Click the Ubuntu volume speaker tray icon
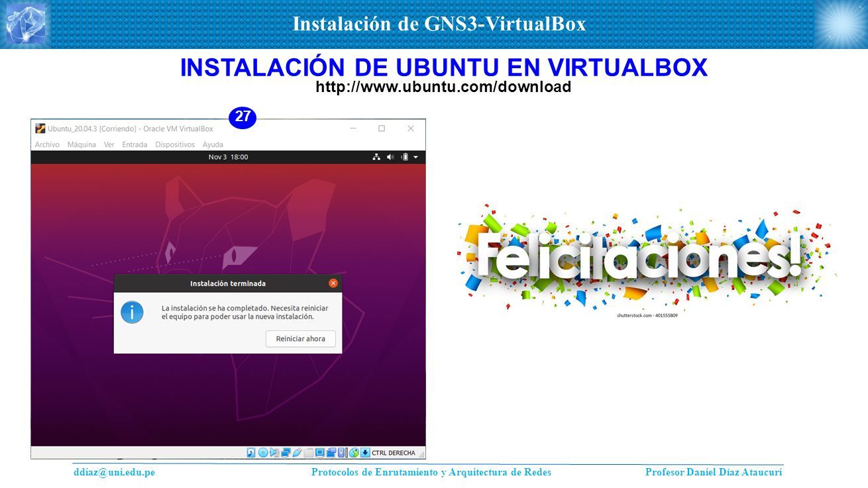Screen dimensions: 868x488 tap(390, 157)
